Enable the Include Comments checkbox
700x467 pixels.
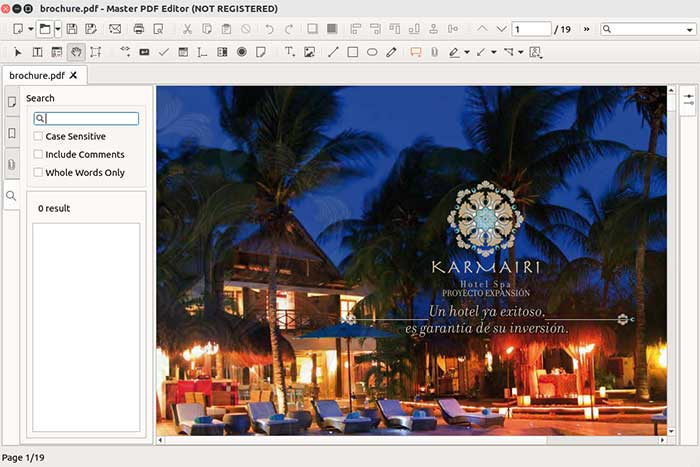coord(38,154)
